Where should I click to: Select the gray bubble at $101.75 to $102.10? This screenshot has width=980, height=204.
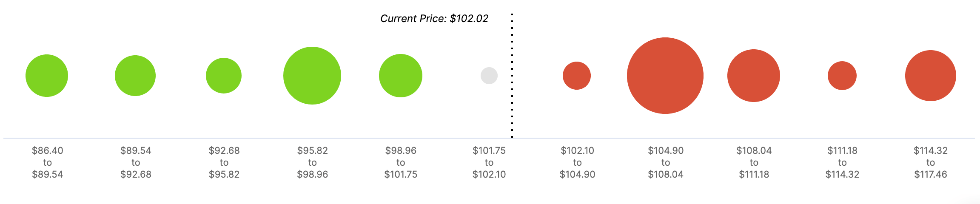[489, 76]
